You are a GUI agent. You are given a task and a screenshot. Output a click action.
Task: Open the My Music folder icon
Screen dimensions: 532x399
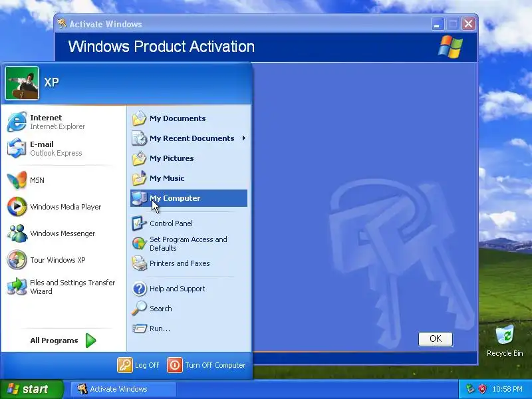coord(139,178)
